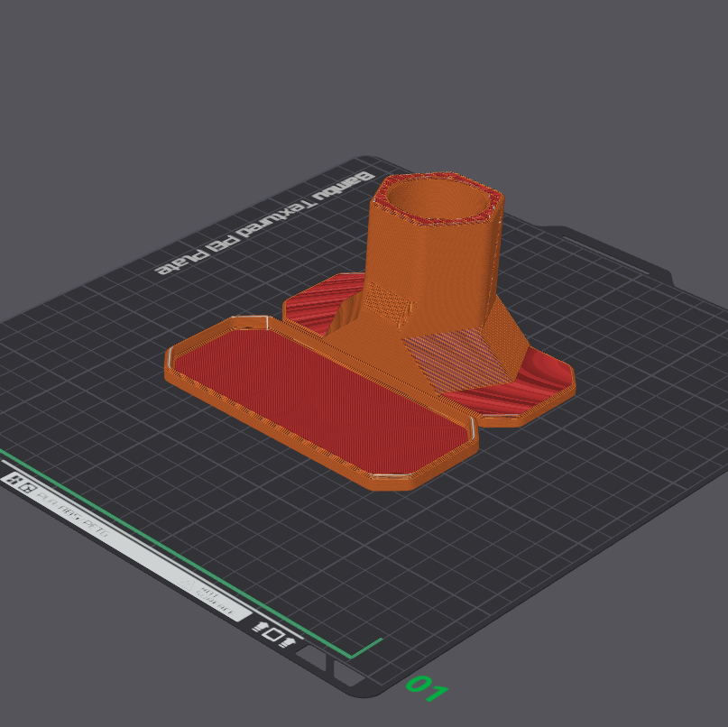Click the first plate-peel arrow icon near the corner
Viewport: 728px width, 727px height.
261,627
